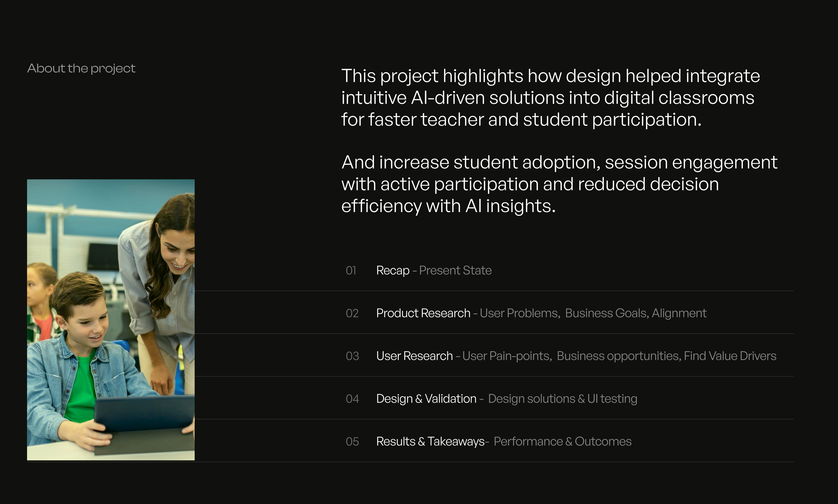Click "User Problems, Business Goals, Alignment" description
This screenshot has height=504, width=838.
pos(593,314)
